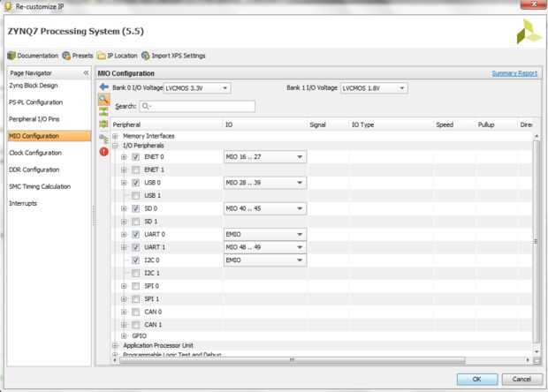Viewport: 548px width, 392px height.
Task: Click the Xilinx logo in header
Action: tap(529, 32)
